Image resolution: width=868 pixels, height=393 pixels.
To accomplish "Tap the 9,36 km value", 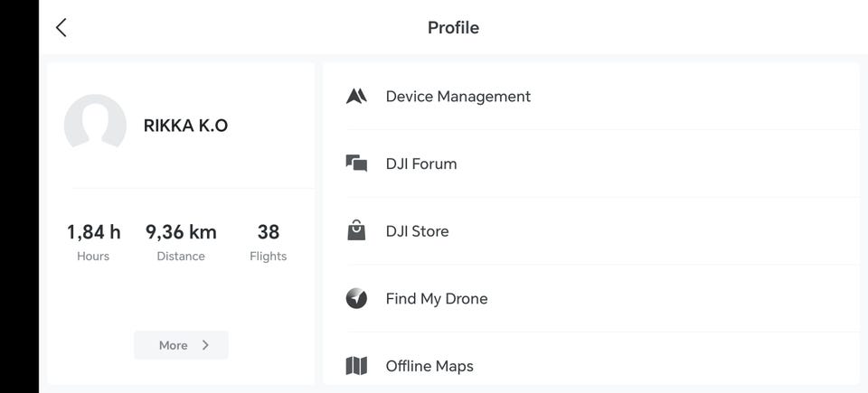I will tap(181, 232).
